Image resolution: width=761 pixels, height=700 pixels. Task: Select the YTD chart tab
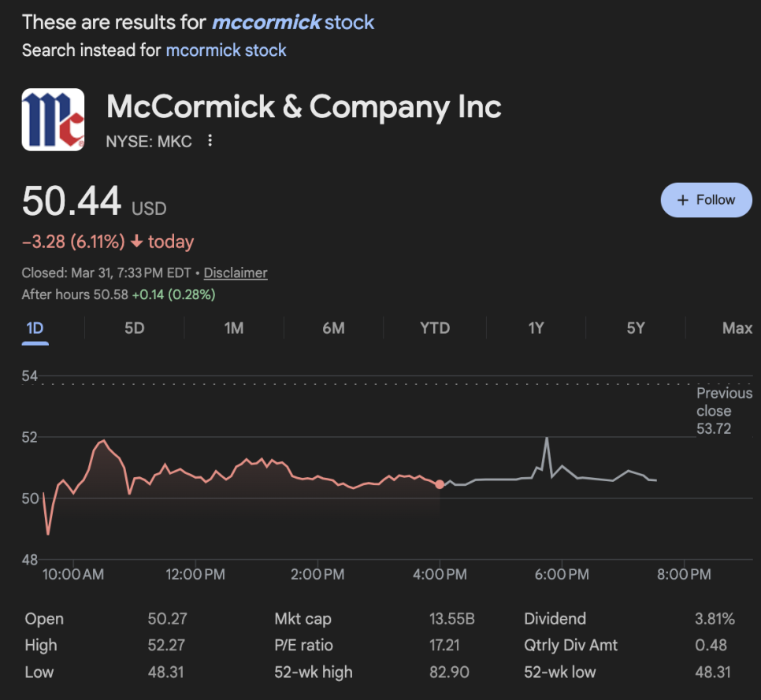(435, 328)
